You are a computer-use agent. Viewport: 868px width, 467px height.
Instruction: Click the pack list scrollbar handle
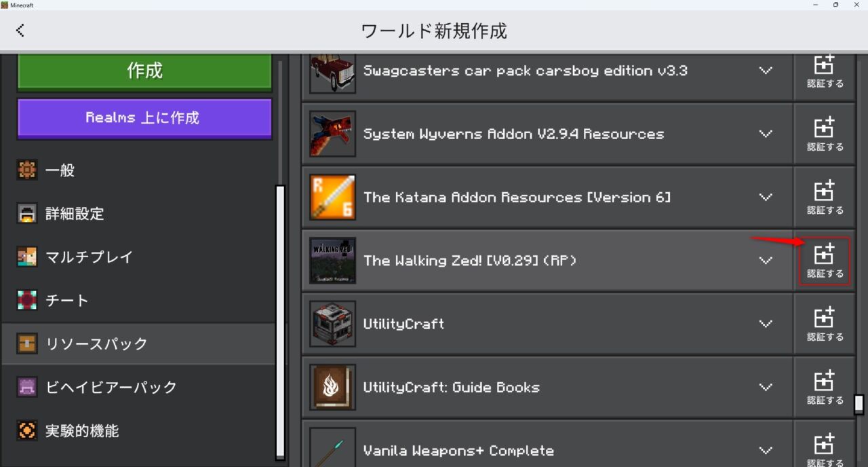[x=859, y=404]
